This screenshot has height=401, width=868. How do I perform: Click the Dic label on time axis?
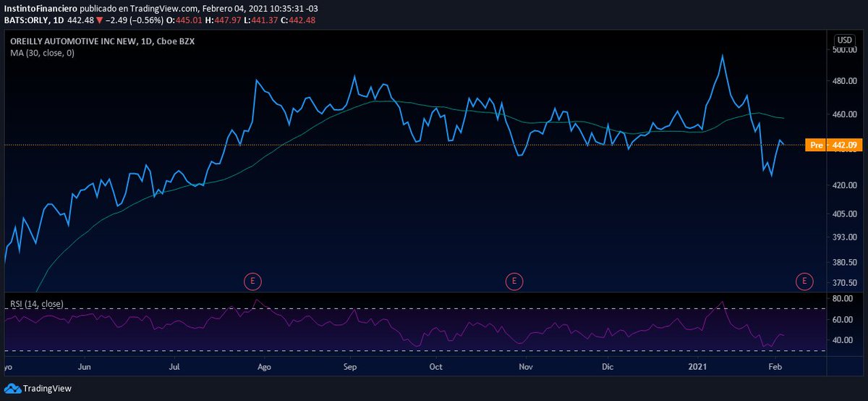coord(608,367)
